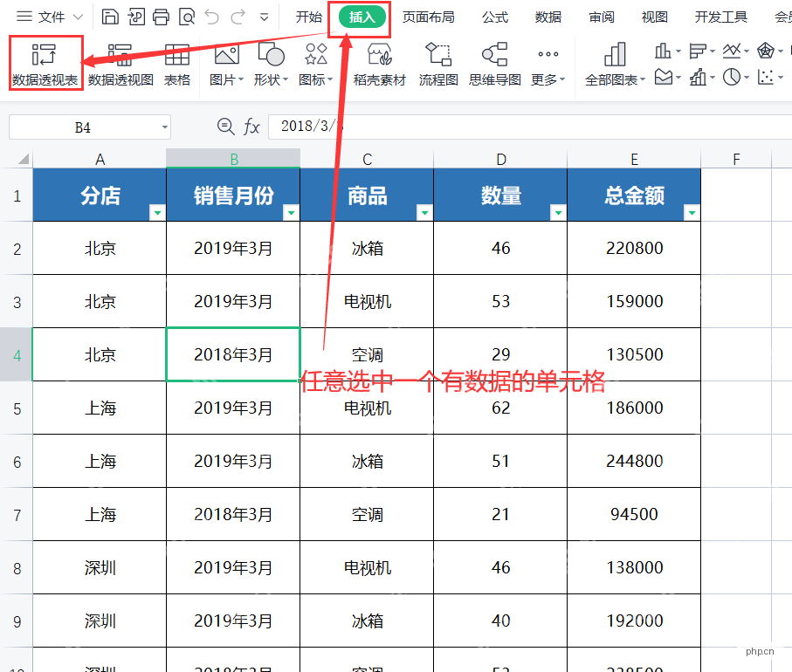
Task: Open the 总金额 filter dropdown
Action: pyautogui.click(x=692, y=213)
